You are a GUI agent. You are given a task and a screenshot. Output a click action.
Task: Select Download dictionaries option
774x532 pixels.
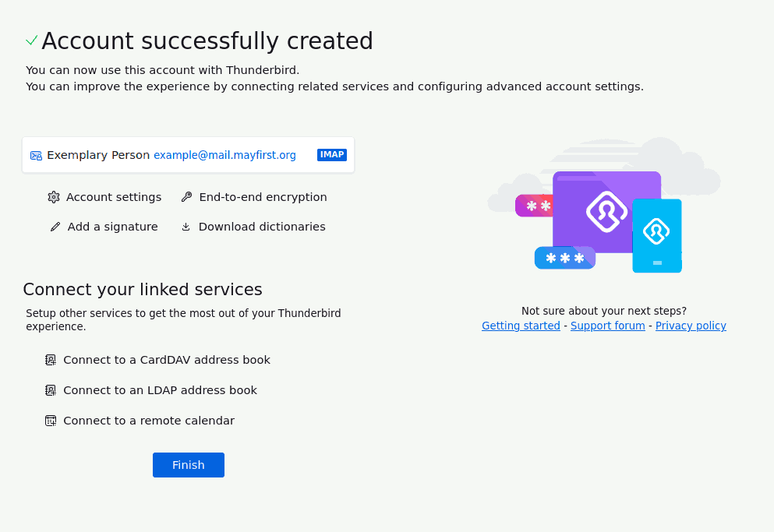coord(262,227)
